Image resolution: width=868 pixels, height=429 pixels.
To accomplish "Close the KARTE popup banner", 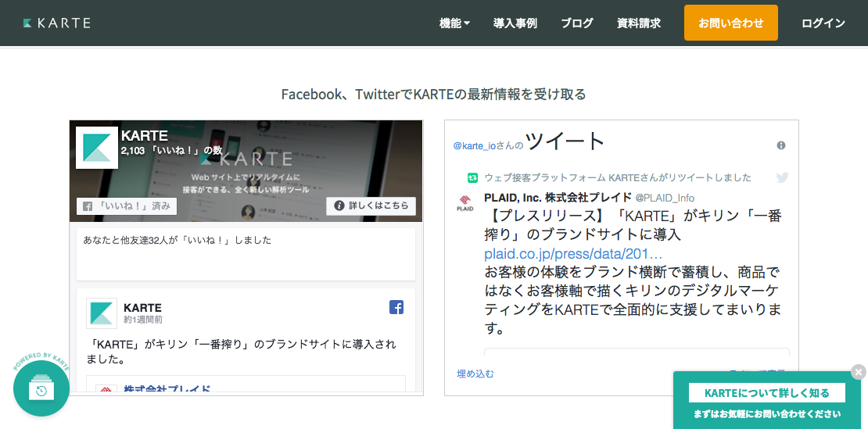I will pos(859,372).
